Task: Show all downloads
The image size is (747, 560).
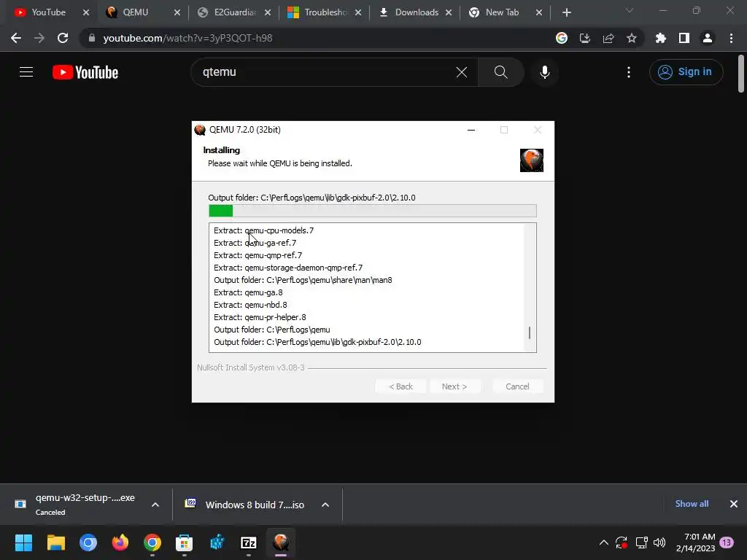Action: (x=692, y=504)
